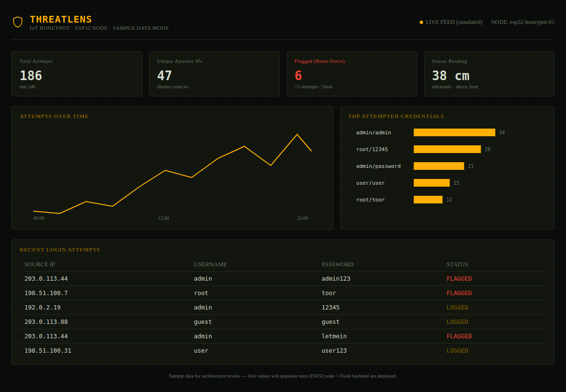
Task: Click the count 28 beside root/12345 bar
Action: click(487, 149)
